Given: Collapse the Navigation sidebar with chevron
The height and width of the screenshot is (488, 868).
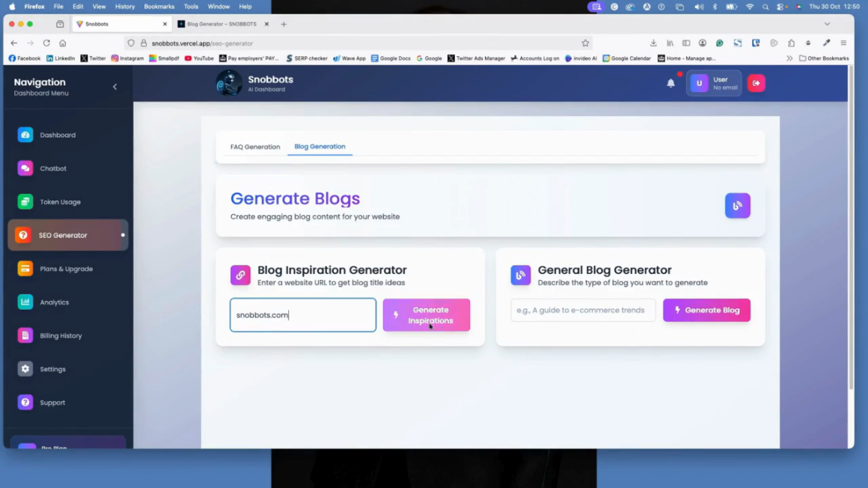Looking at the screenshot, I should point(115,87).
